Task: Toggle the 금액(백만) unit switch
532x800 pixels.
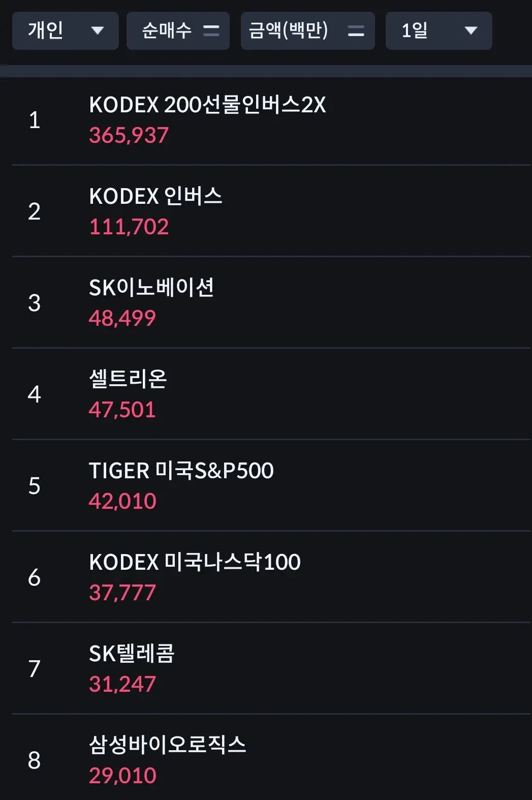Action: click(356, 31)
